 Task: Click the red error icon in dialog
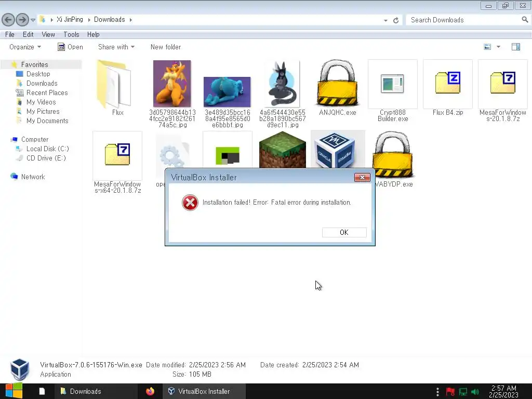point(190,203)
